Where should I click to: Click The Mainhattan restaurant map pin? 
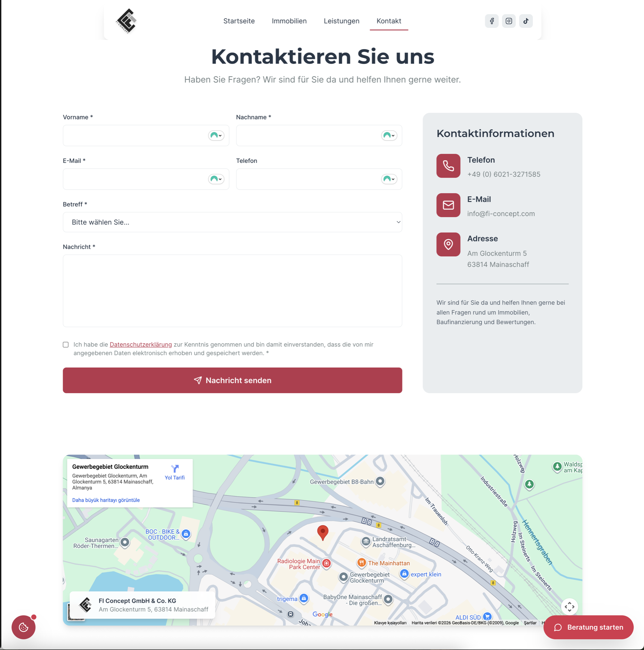click(x=361, y=563)
